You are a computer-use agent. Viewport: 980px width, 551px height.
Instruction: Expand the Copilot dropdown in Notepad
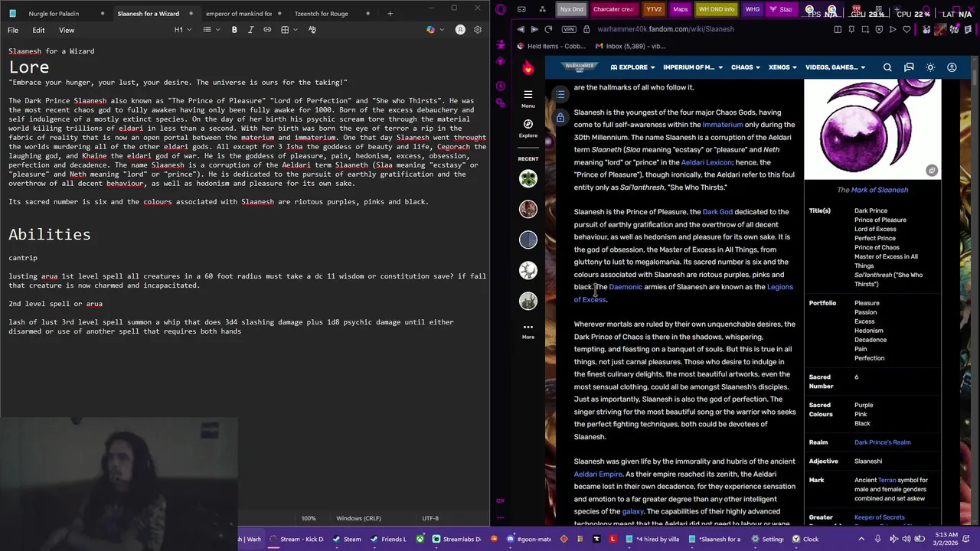(440, 30)
